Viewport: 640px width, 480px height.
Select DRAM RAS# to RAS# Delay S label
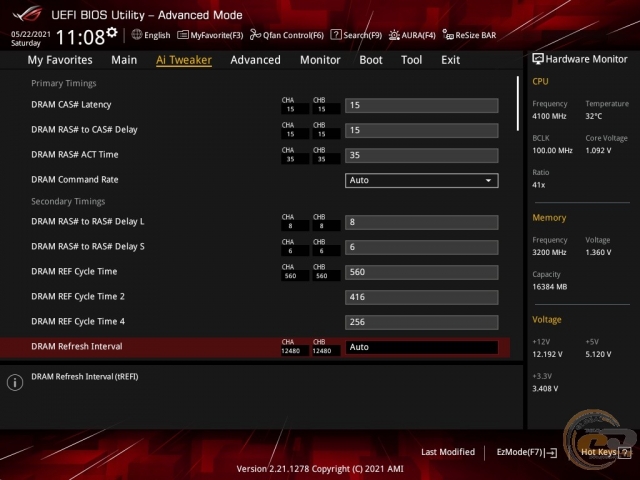[88, 247]
